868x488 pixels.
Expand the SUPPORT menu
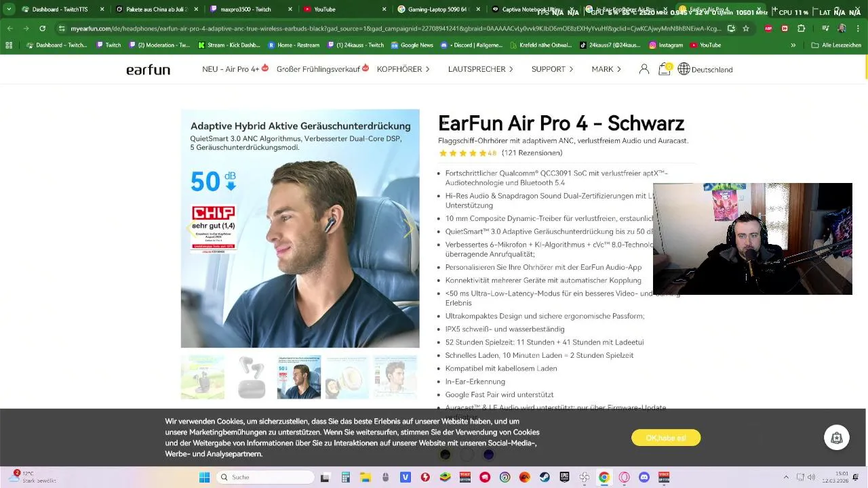click(552, 69)
